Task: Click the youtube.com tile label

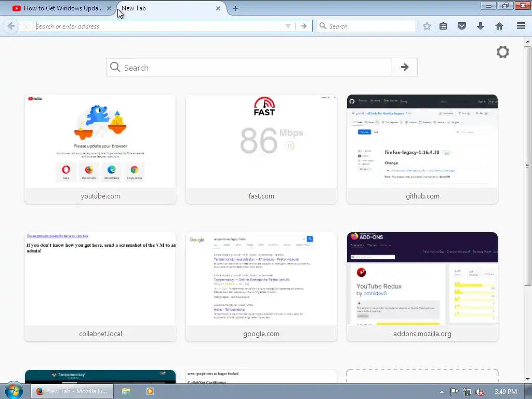Action: pyautogui.click(x=100, y=196)
